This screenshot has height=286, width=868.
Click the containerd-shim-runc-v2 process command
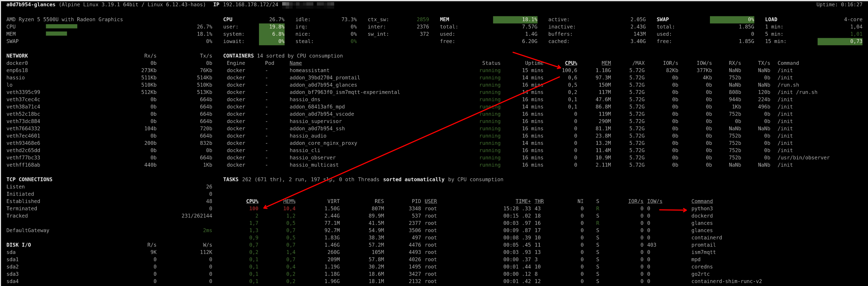tap(727, 281)
